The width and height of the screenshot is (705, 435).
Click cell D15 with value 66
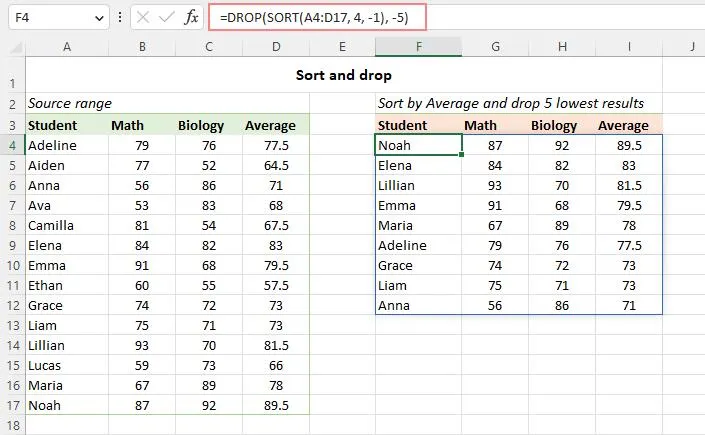point(276,365)
